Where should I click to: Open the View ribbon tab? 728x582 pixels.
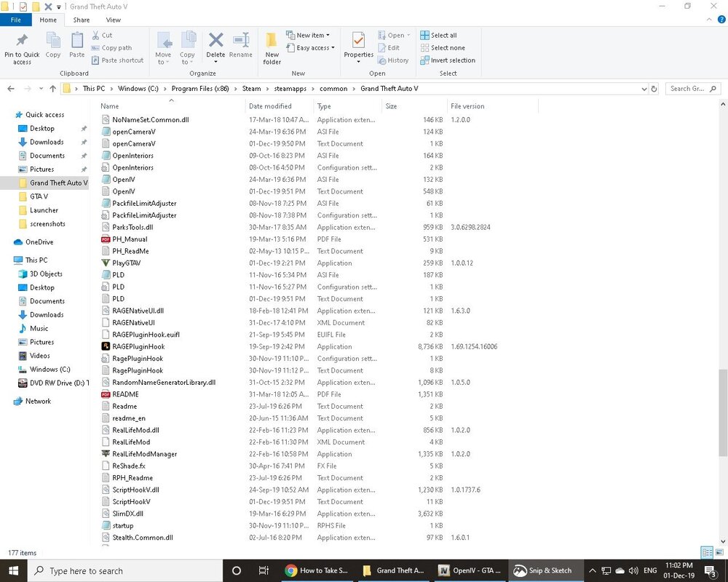[113, 20]
